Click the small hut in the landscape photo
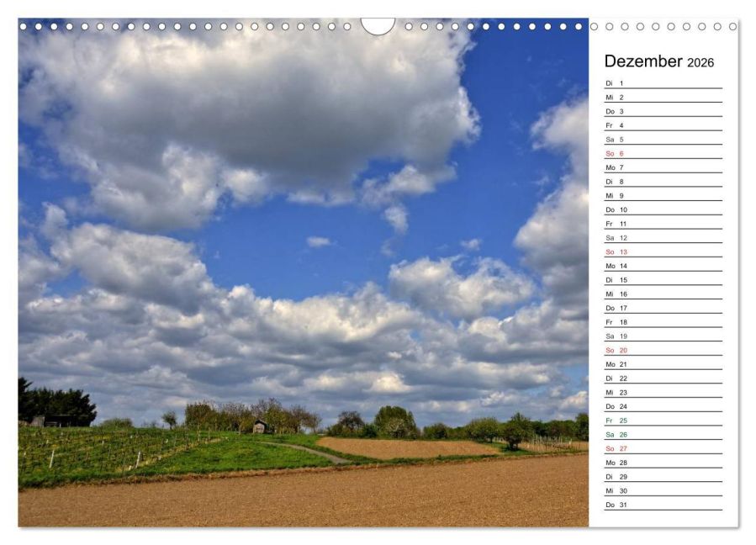 (x=259, y=425)
